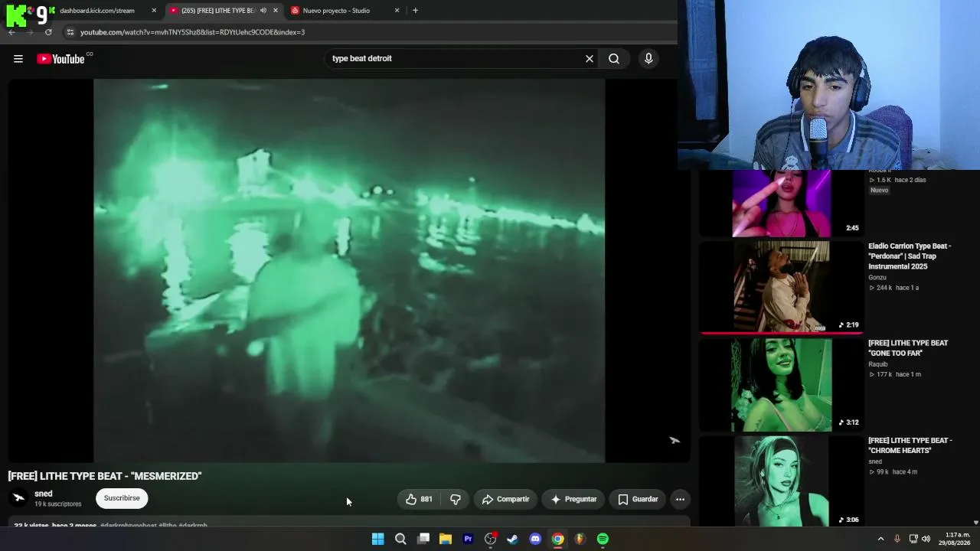The height and width of the screenshot is (551, 980).
Task: Share the video with Compartir
Action: coord(505,499)
